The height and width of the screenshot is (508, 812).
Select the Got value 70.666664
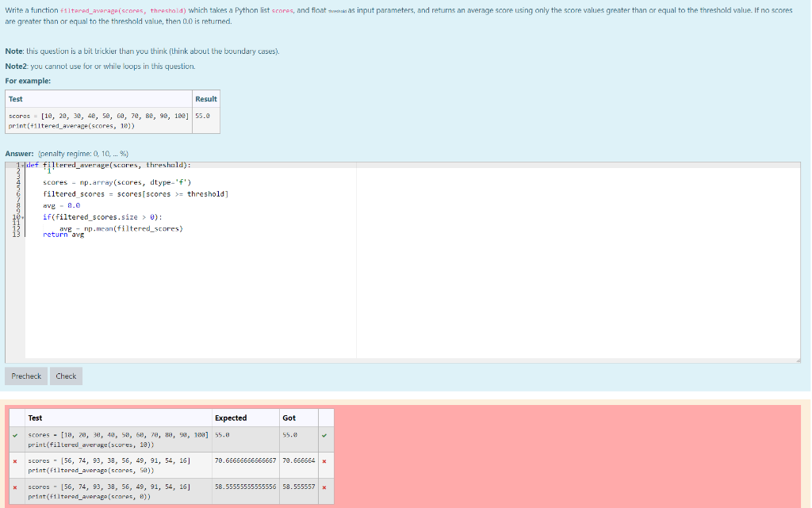(x=298, y=460)
